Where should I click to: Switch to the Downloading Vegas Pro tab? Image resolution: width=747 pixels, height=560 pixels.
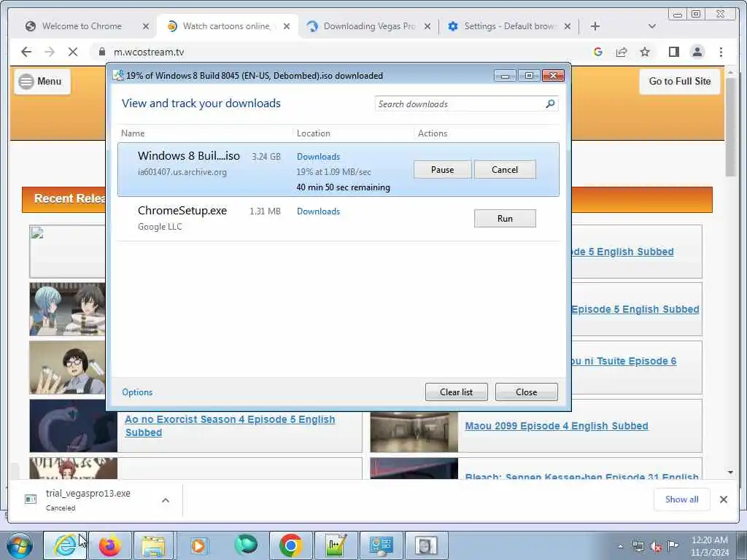(368, 26)
